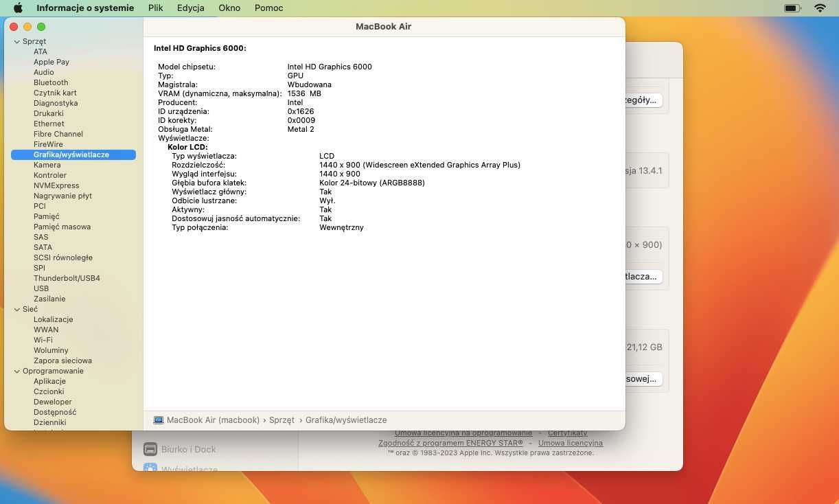Select Fibre Channel in the sidebar
This screenshot has height=504, width=839.
click(58, 134)
